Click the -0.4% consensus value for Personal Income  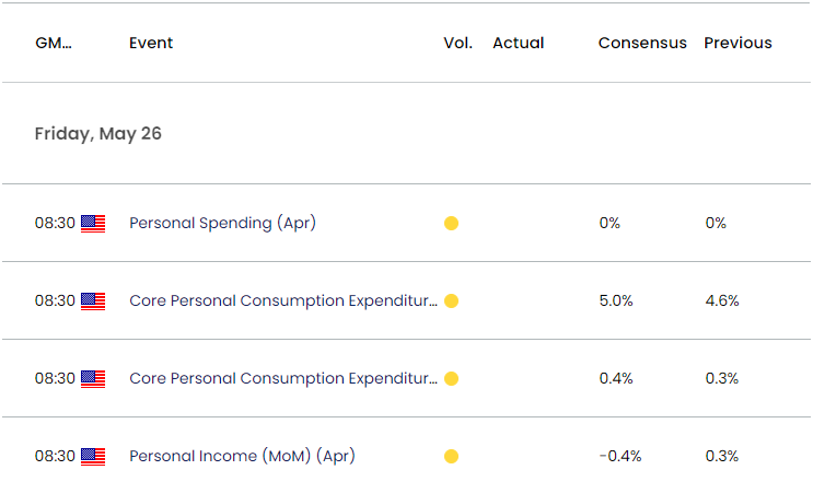(616, 456)
